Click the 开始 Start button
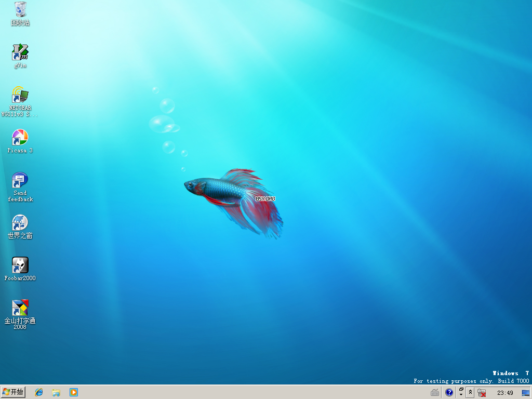Image resolution: width=532 pixels, height=399 pixels. click(x=13, y=392)
